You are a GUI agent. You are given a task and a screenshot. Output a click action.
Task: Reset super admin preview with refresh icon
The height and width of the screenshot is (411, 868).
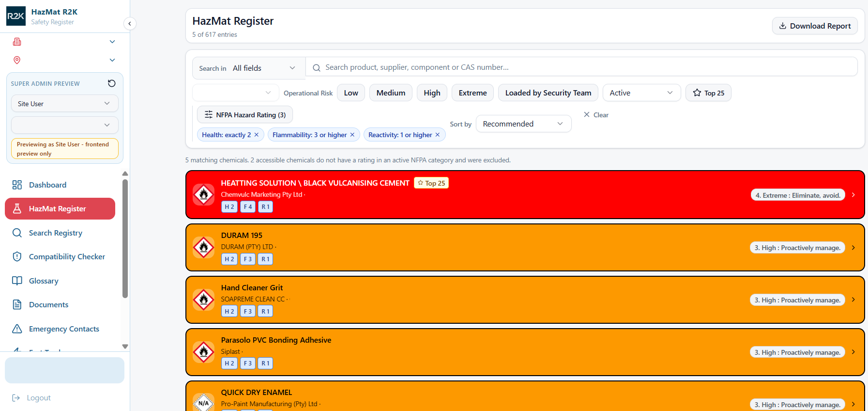click(112, 83)
